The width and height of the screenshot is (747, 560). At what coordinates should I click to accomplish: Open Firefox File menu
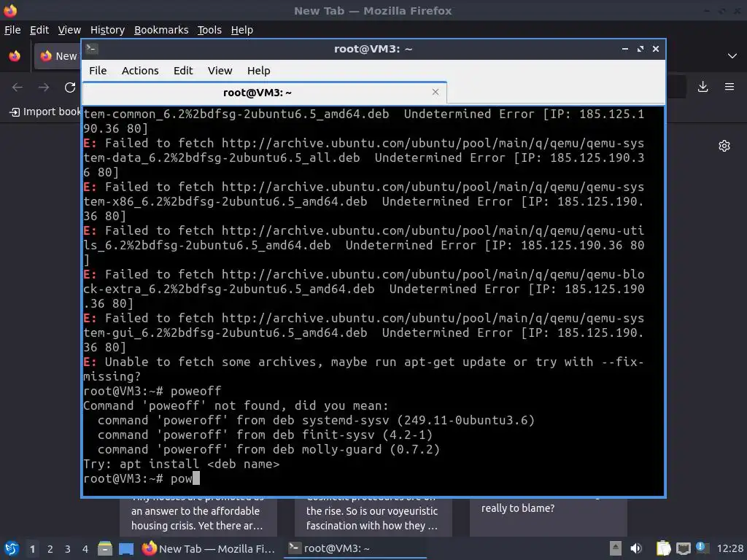click(12, 30)
